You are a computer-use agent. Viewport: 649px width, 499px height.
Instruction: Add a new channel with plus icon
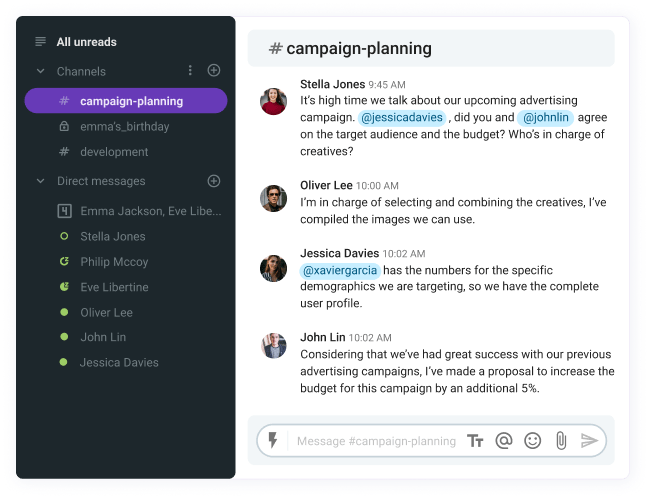click(214, 70)
